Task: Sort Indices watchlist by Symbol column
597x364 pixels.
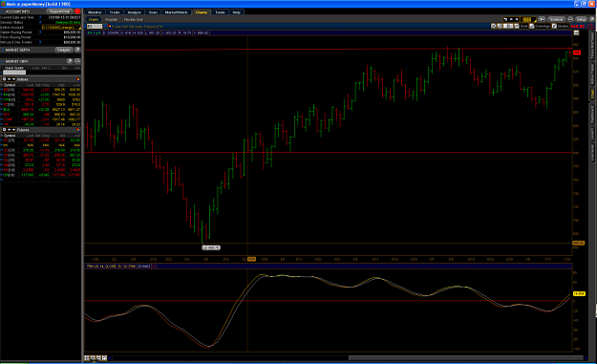Action: pos(10,85)
